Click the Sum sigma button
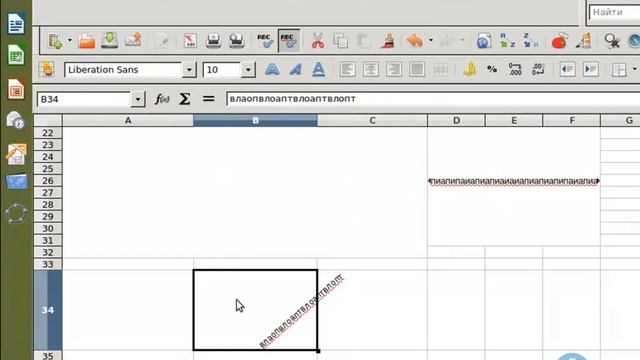This screenshot has height=360, width=640. [184, 99]
